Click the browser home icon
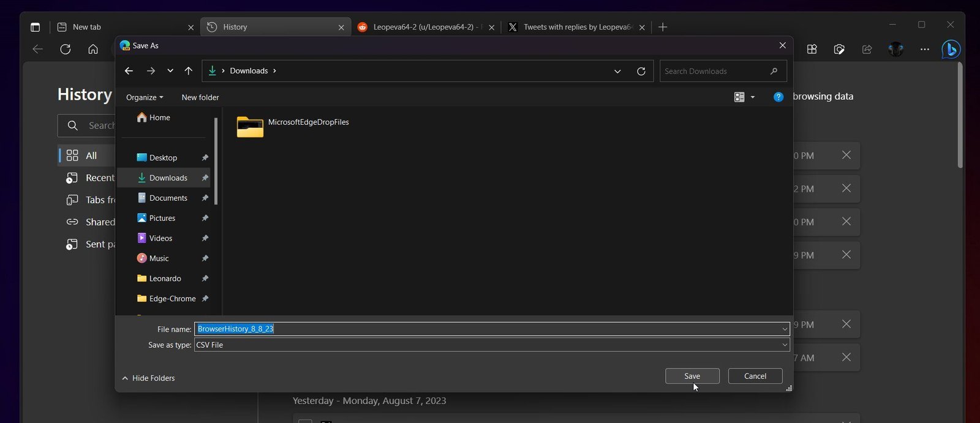980x423 pixels. (x=93, y=49)
